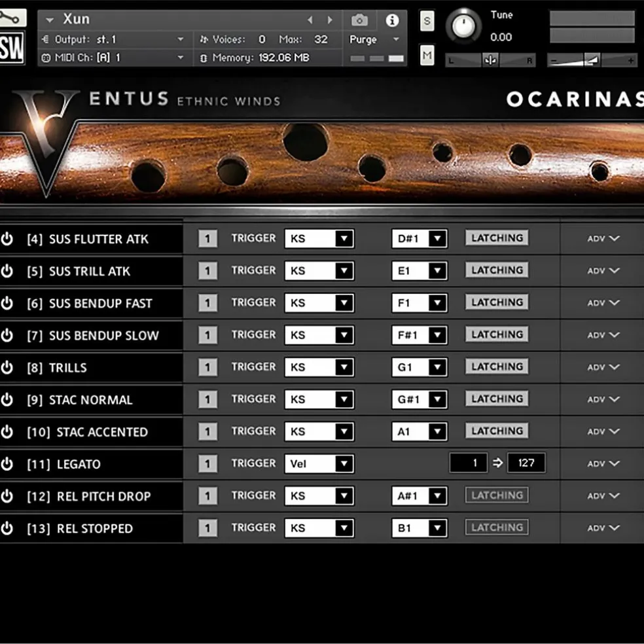Go to previous instrument arrow
Viewport: 644px width, 644px height.
(x=310, y=20)
